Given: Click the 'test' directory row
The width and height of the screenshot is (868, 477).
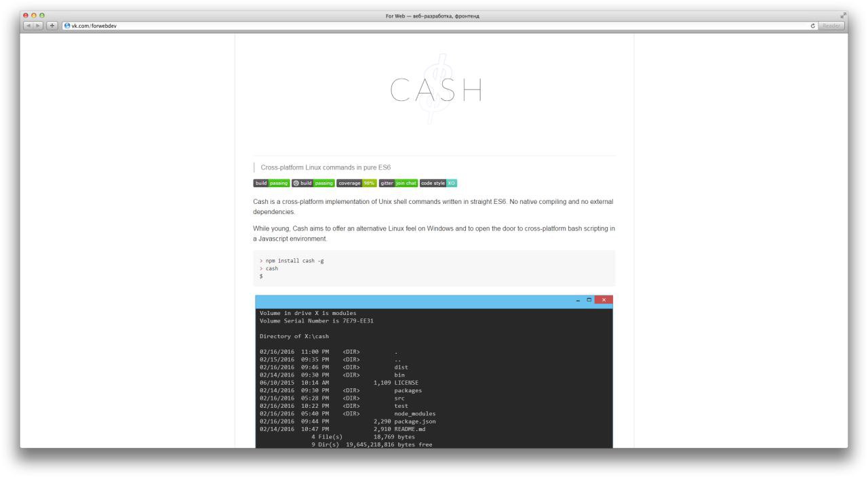Looking at the screenshot, I should (334, 406).
